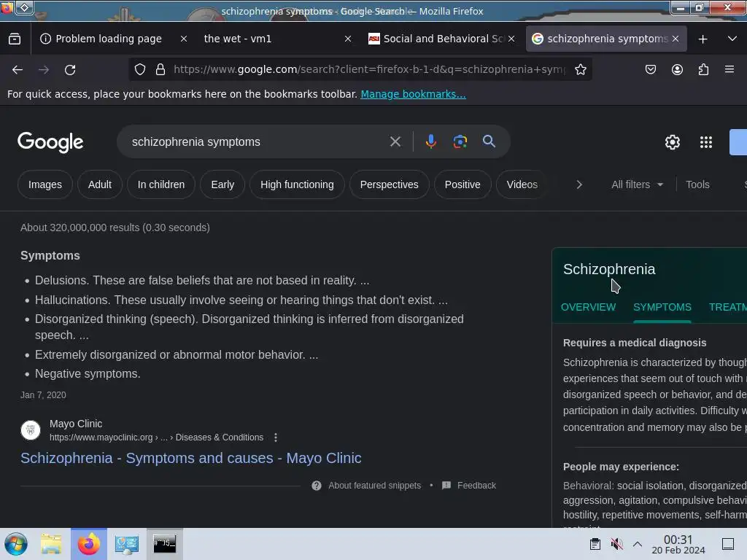The height and width of the screenshot is (560, 747).
Task: Open file explorer from taskbar
Action: coord(51,544)
